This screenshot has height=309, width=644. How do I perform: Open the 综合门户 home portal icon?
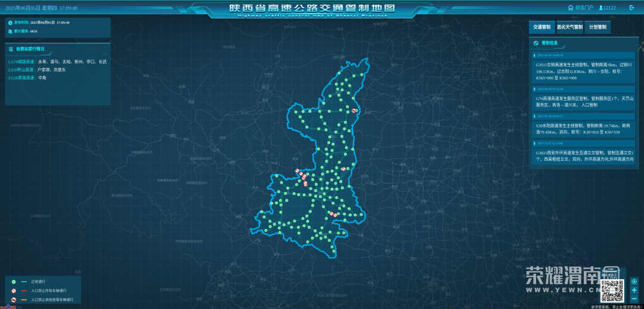click(570, 8)
